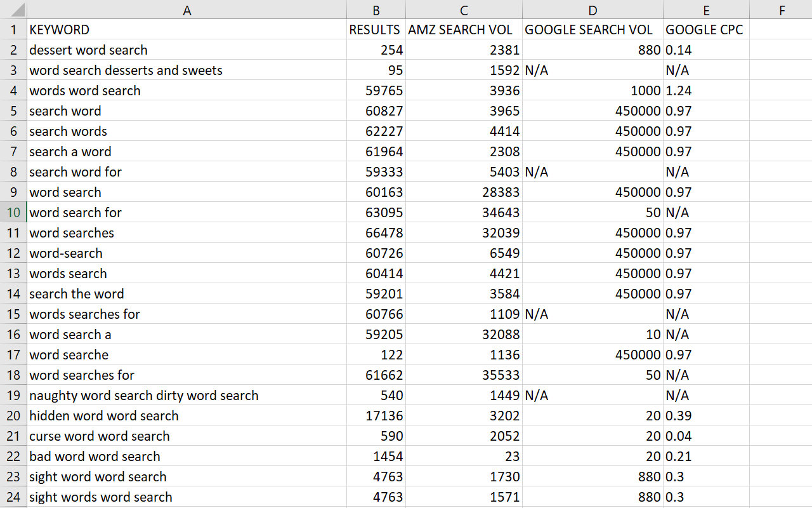Select empty column F header
Image resolution: width=812 pixels, height=508 pixels.
(781, 10)
